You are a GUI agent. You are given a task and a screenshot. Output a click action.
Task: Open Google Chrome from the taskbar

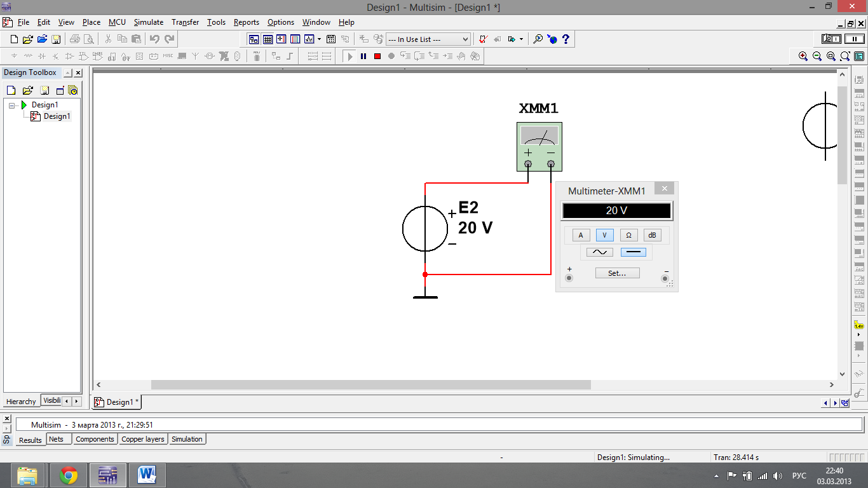(x=69, y=475)
